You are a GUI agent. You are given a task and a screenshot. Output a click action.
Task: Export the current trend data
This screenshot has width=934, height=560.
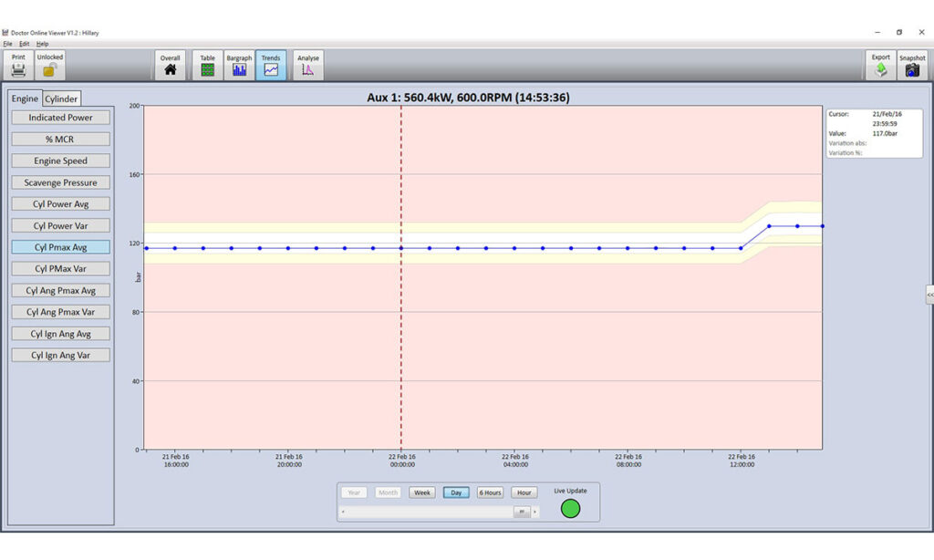[x=879, y=64]
